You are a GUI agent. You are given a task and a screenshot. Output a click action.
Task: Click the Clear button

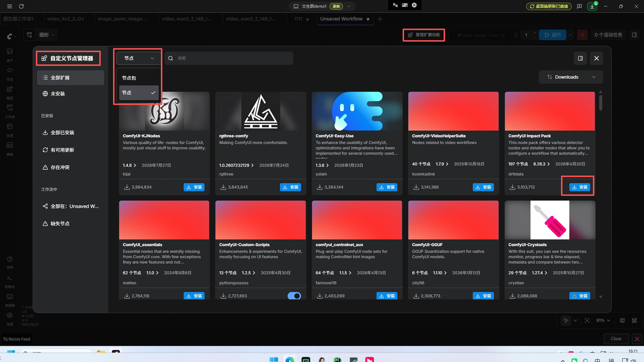pos(616,339)
